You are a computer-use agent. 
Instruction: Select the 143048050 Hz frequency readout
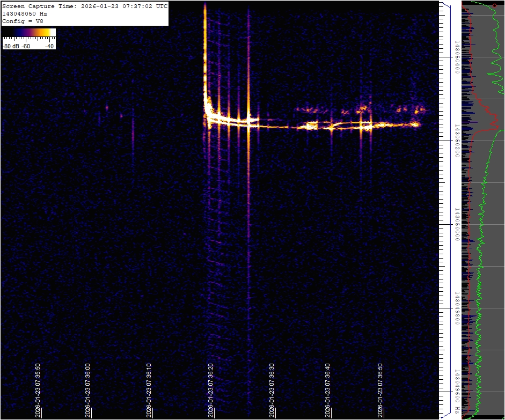tap(28, 13)
